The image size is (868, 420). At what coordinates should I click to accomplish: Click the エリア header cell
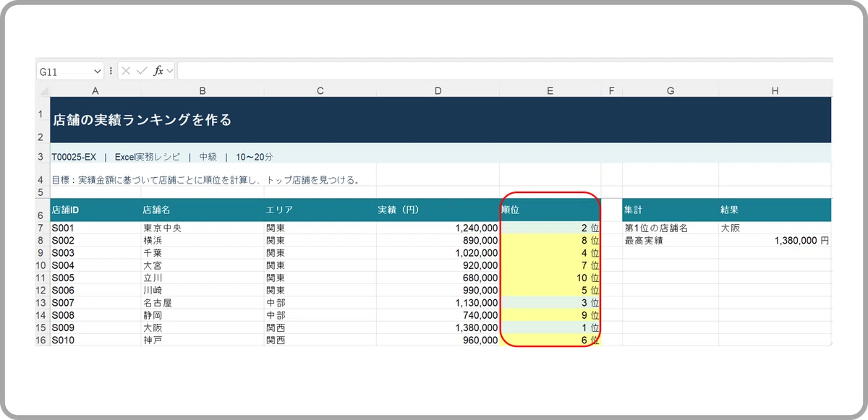pyautogui.click(x=320, y=210)
